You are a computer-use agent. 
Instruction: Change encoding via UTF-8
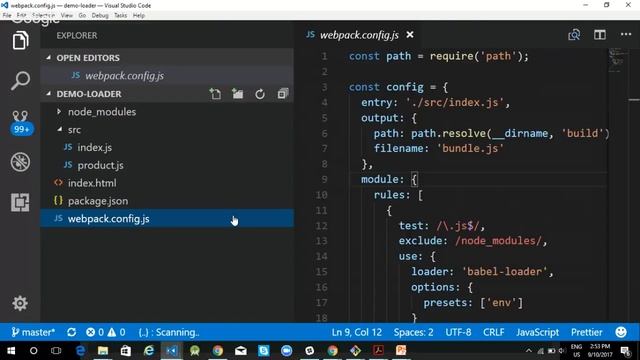[x=458, y=332]
